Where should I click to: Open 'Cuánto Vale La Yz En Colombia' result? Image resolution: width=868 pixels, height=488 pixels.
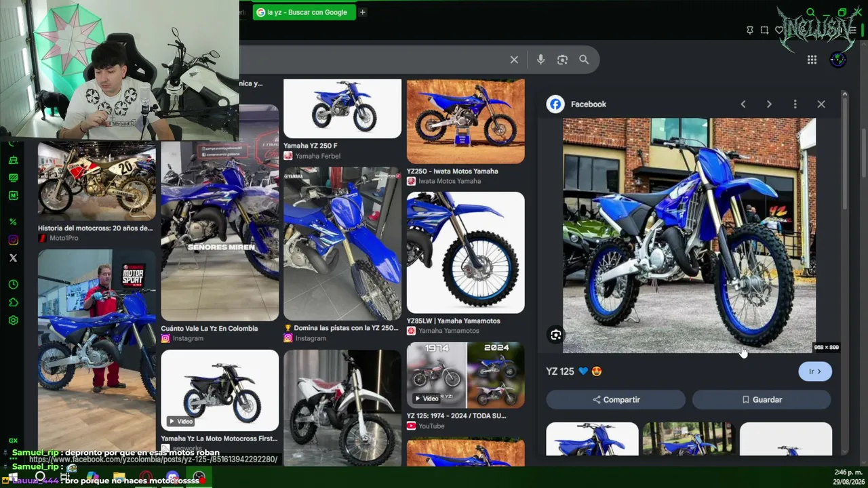(210, 329)
